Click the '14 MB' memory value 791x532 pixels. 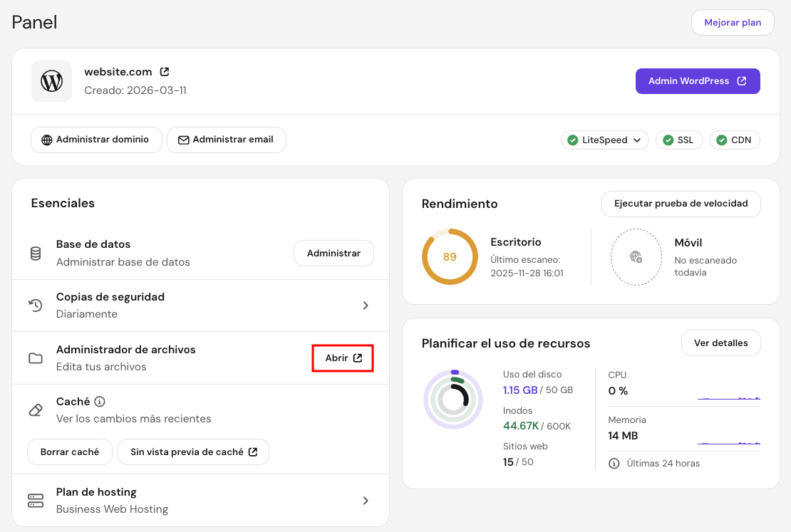[623, 436]
